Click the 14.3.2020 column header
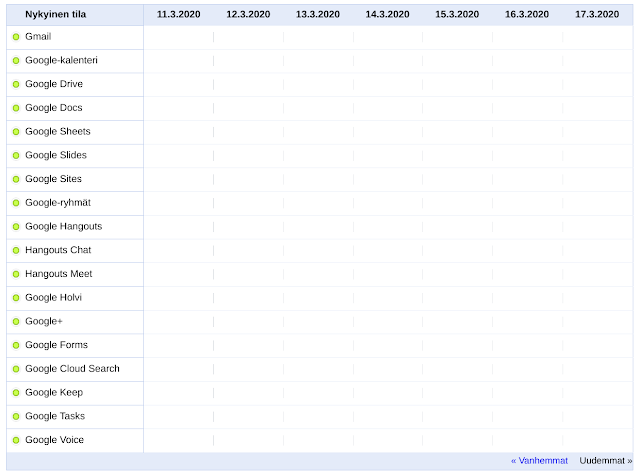Viewport: 640px width, 475px height. click(387, 15)
